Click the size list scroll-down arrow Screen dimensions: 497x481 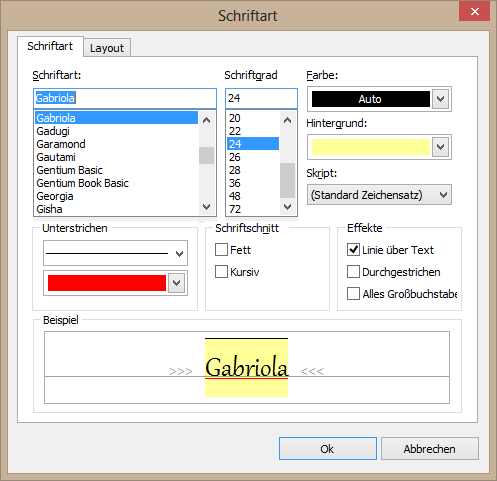287,207
